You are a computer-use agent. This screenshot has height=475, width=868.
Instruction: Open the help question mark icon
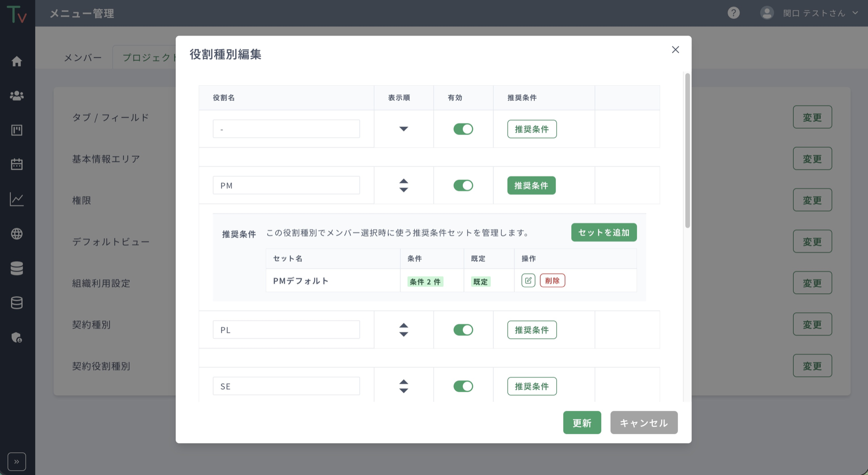pos(733,13)
